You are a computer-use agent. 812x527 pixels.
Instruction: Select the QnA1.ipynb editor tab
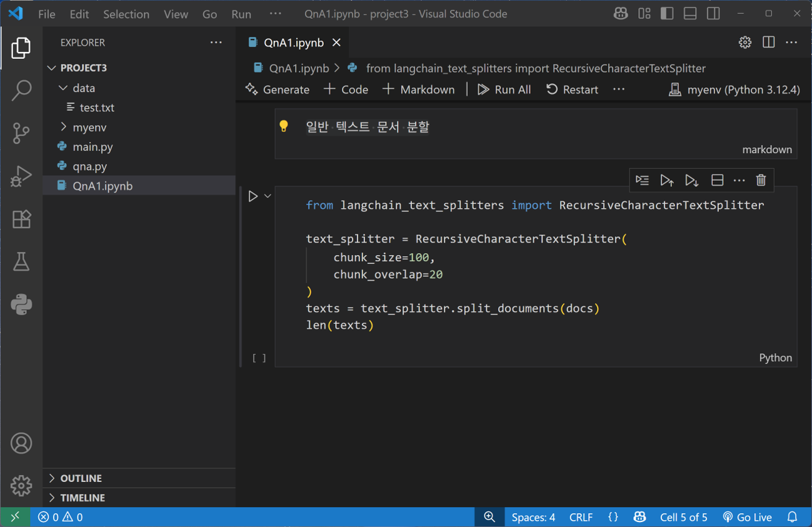(294, 43)
